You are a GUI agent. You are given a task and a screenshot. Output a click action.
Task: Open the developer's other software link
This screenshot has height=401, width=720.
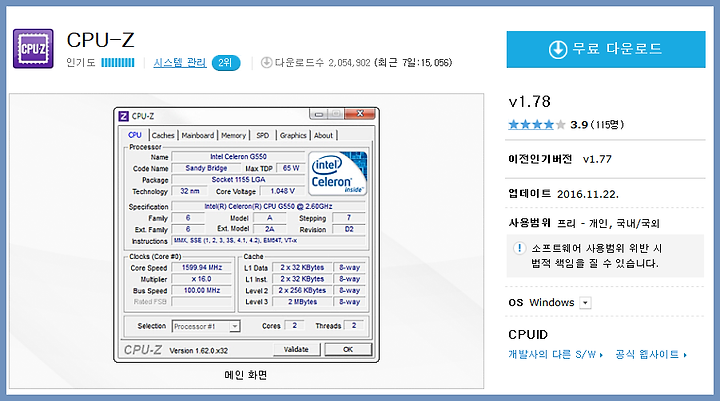click(555, 355)
